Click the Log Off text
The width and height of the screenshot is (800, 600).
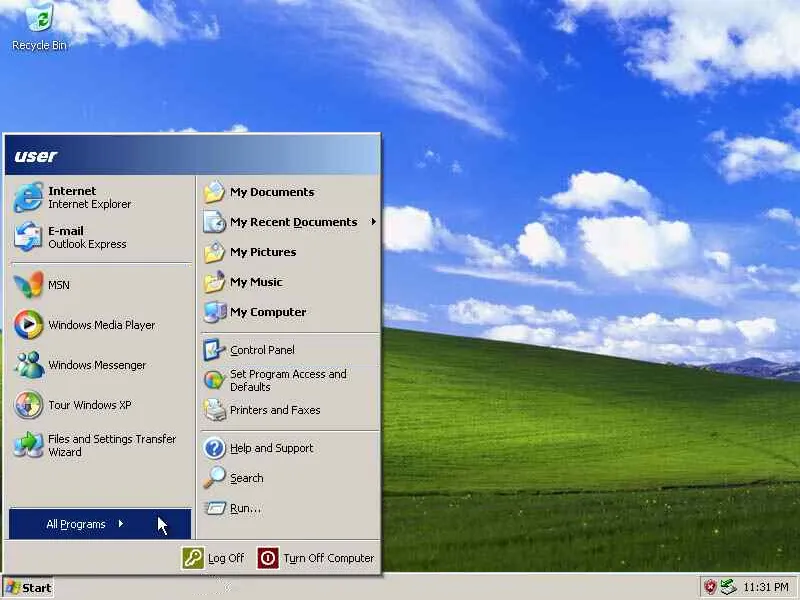(226, 558)
